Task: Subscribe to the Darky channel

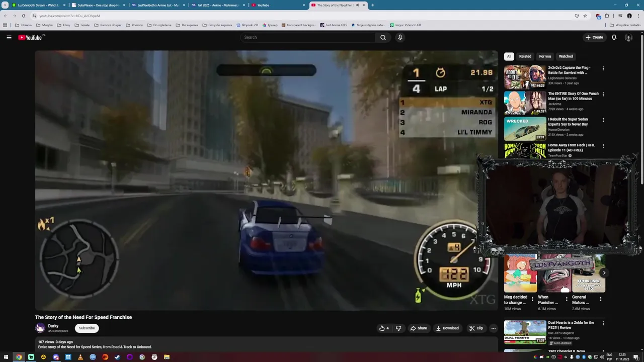Action: tap(87, 328)
